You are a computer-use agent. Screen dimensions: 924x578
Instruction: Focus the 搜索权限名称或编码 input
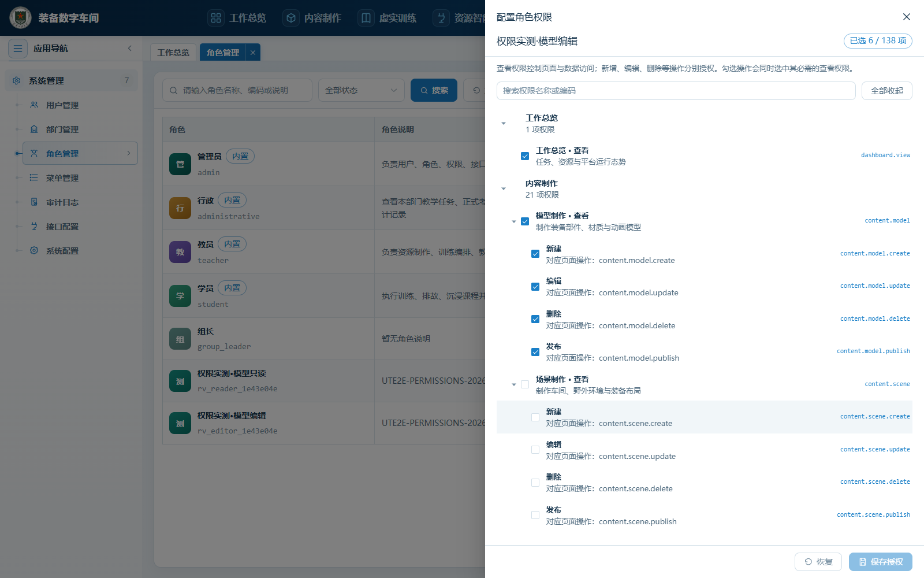(676, 91)
